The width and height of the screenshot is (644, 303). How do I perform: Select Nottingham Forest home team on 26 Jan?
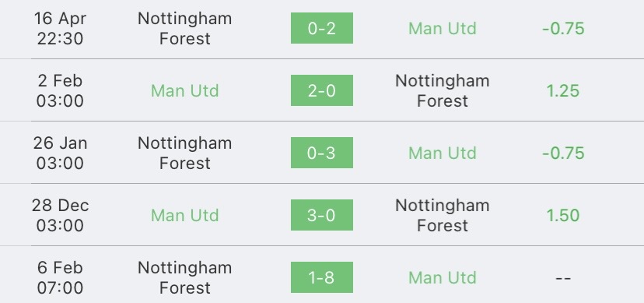pyautogui.click(x=185, y=153)
